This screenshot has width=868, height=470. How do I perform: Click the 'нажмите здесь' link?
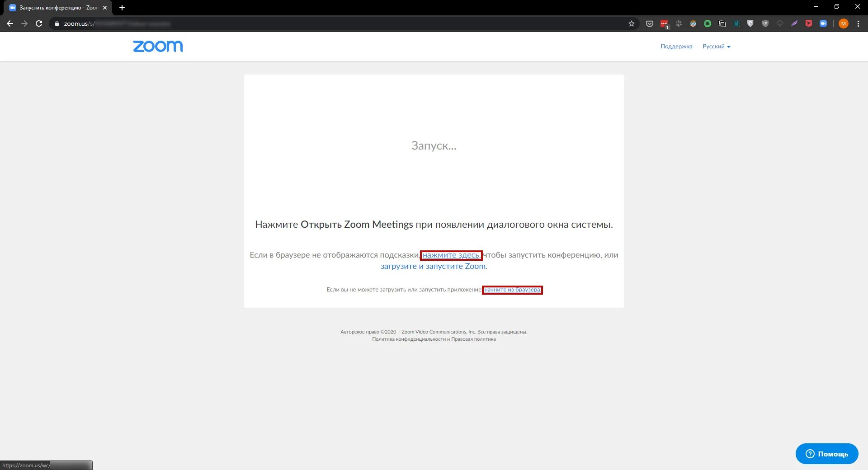coord(451,255)
